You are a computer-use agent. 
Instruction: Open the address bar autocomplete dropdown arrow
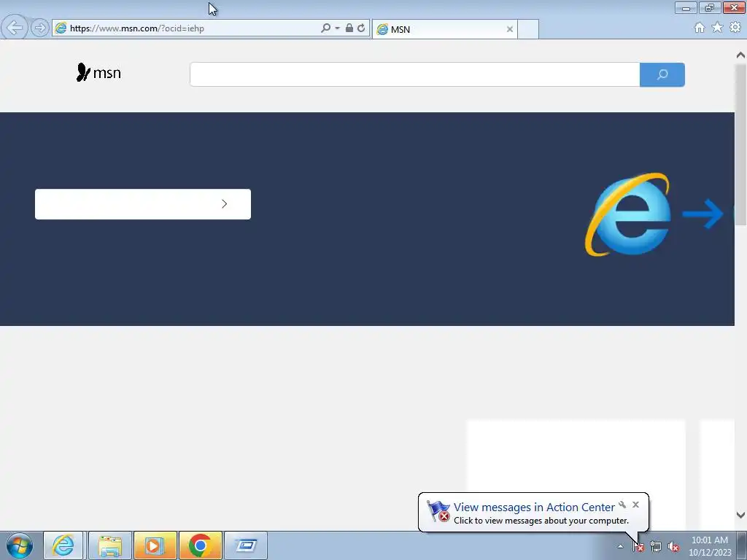(x=337, y=28)
